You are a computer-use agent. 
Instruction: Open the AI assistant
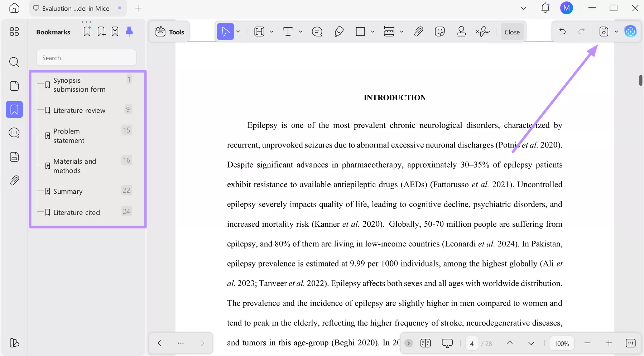pyautogui.click(x=631, y=32)
